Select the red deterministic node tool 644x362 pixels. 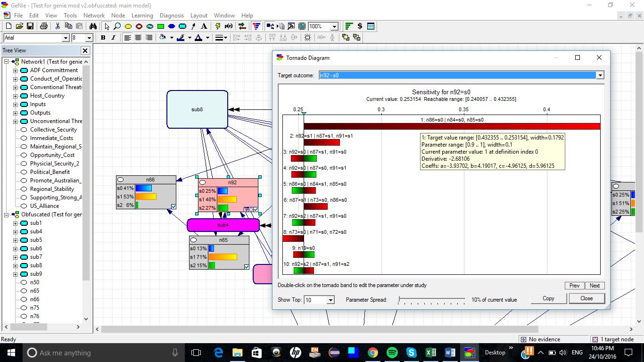pos(139,26)
